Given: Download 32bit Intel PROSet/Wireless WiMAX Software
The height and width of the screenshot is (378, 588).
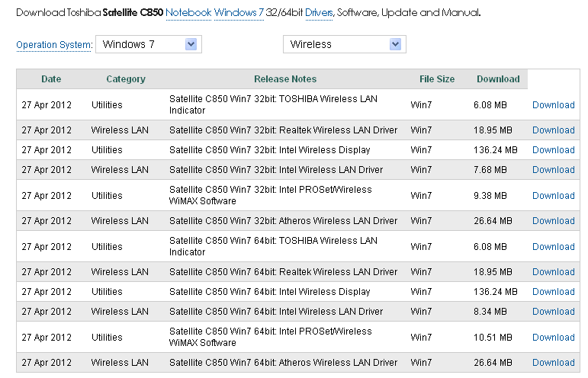Looking at the screenshot, I should point(553,196).
